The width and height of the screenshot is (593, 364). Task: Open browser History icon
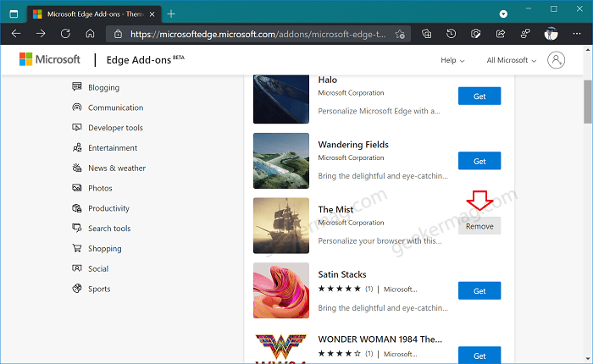(x=452, y=34)
